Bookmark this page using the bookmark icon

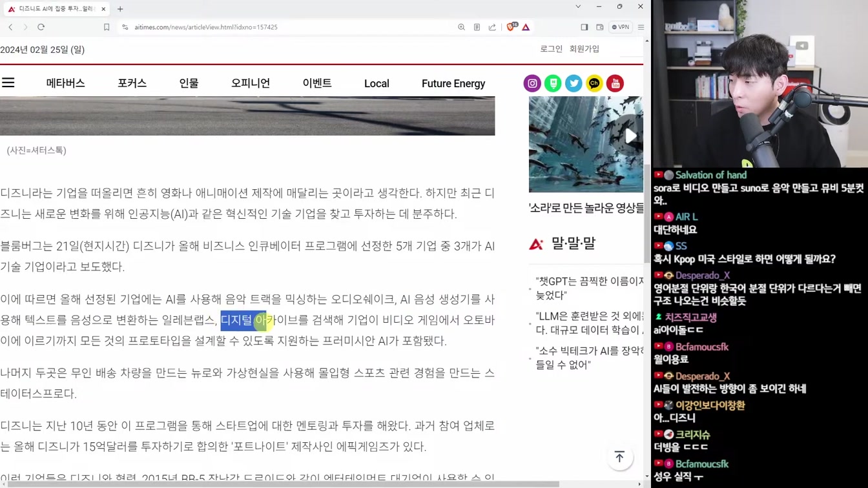(107, 27)
